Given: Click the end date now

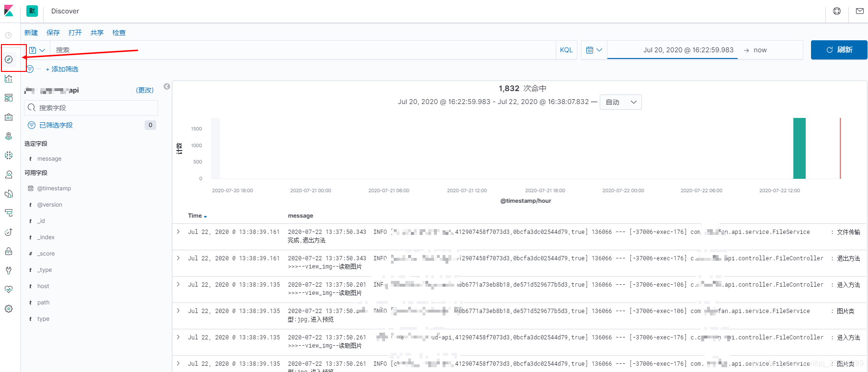Looking at the screenshot, I should (760, 50).
